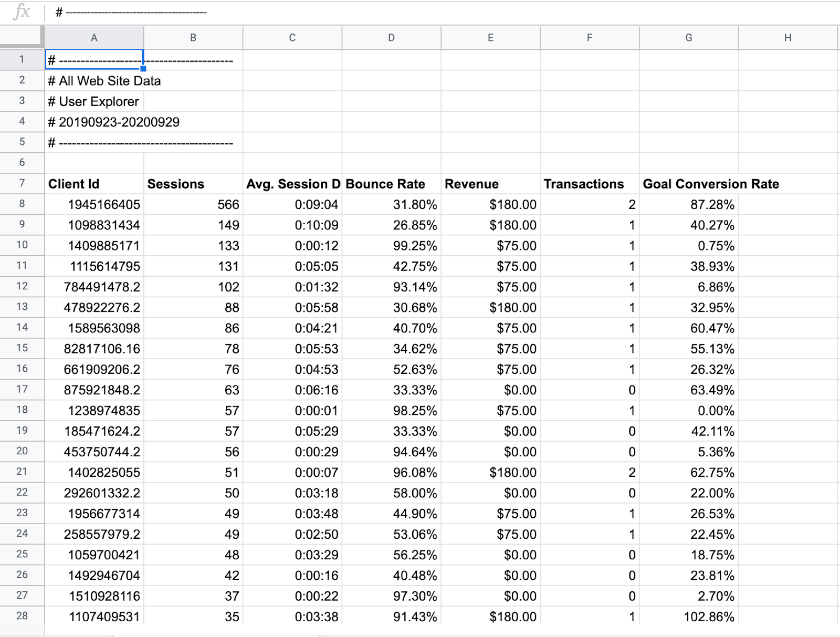Image resolution: width=840 pixels, height=637 pixels.
Task: Select row 28 header number
Action: [x=22, y=616]
